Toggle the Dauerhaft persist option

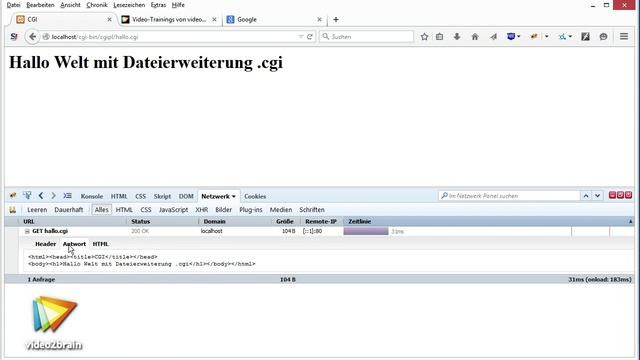coord(69,210)
